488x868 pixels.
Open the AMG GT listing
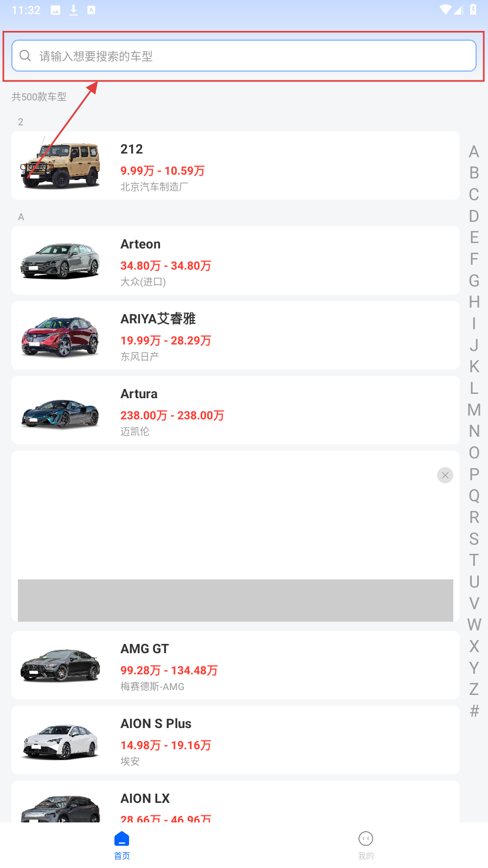(235, 665)
